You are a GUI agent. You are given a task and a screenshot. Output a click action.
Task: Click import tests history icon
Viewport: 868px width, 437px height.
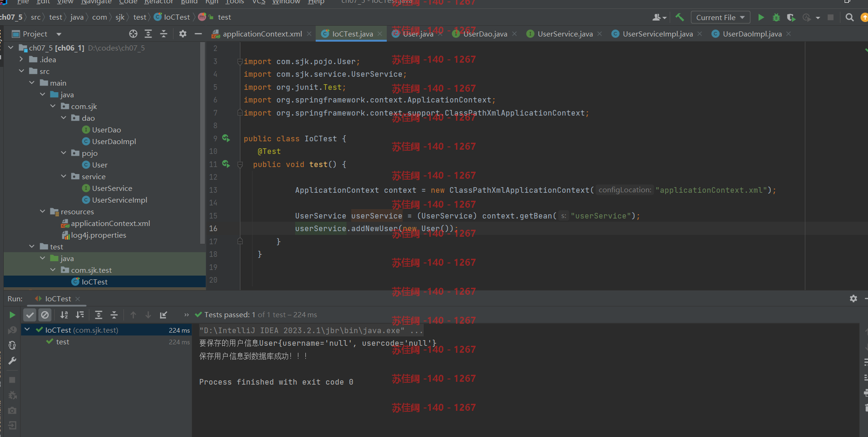(x=163, y=315)
